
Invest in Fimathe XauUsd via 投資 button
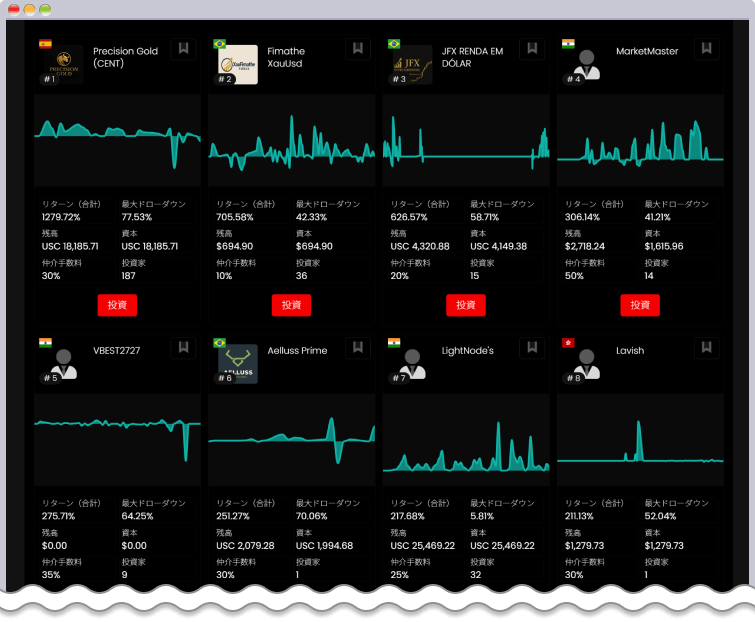[x=291, y=305]
